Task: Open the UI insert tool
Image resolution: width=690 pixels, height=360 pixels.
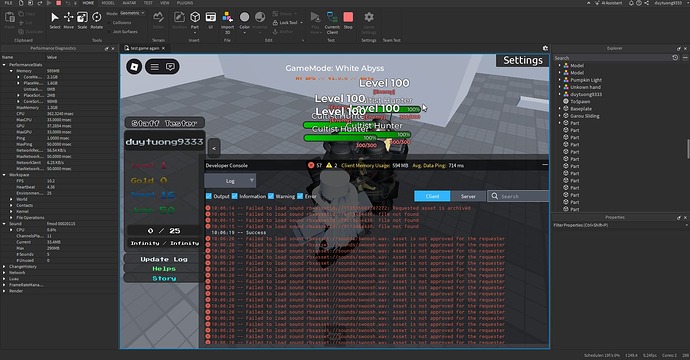Action: click(211, 20)
